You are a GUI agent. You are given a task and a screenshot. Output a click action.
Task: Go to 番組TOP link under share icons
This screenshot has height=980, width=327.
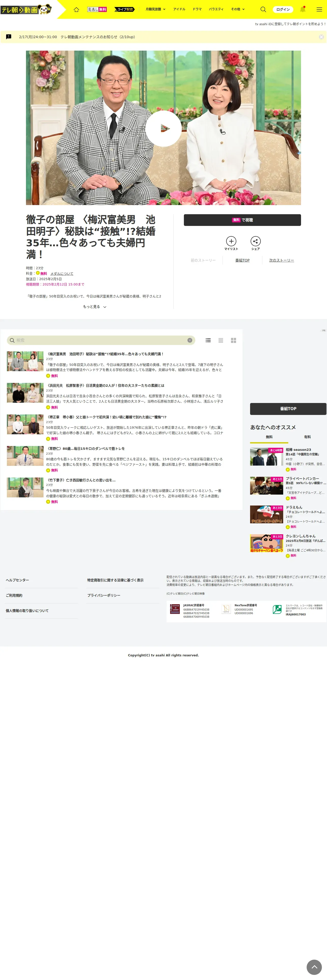(242, 260)
